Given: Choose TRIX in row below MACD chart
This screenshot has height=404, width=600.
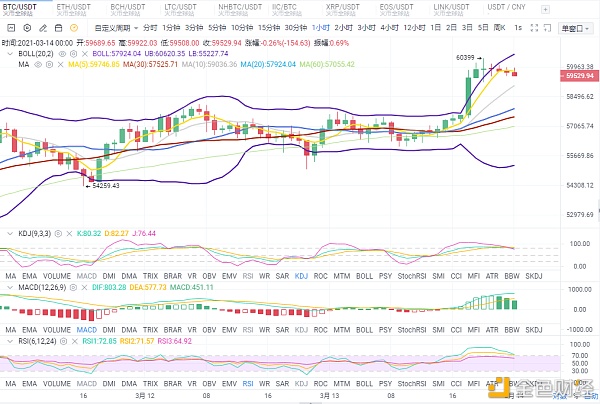Looking at the screenshot, I should [x=150, y=330].
